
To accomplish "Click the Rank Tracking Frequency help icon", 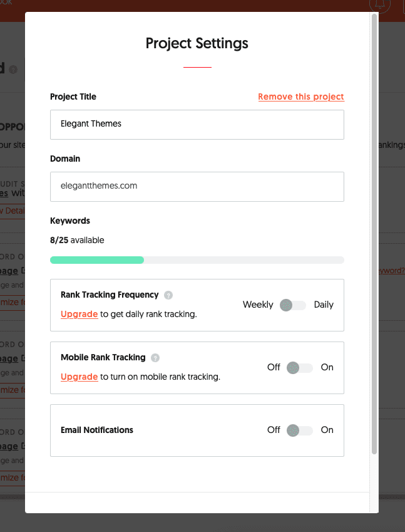I will tap(168, 295).
